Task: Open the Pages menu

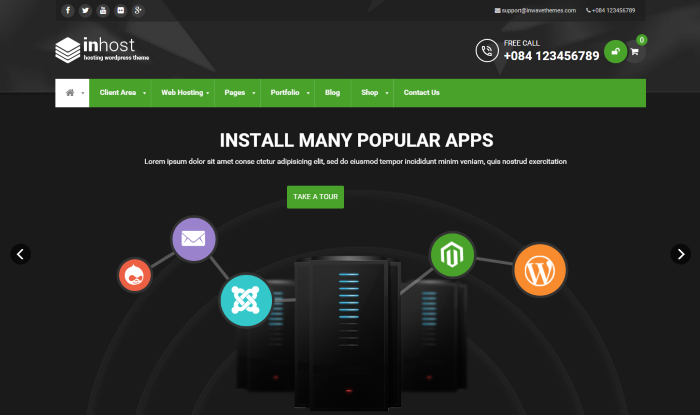Action: coord(235,93)
